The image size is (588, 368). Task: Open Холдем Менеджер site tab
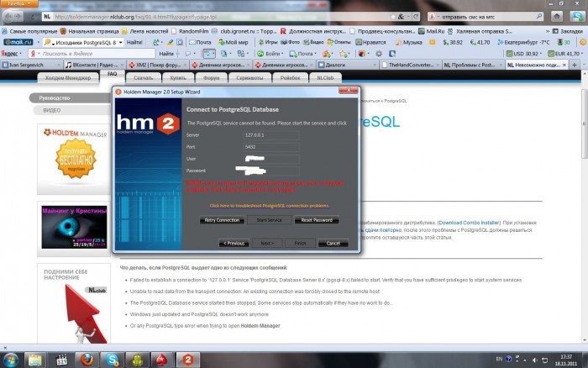click(67, 77)
